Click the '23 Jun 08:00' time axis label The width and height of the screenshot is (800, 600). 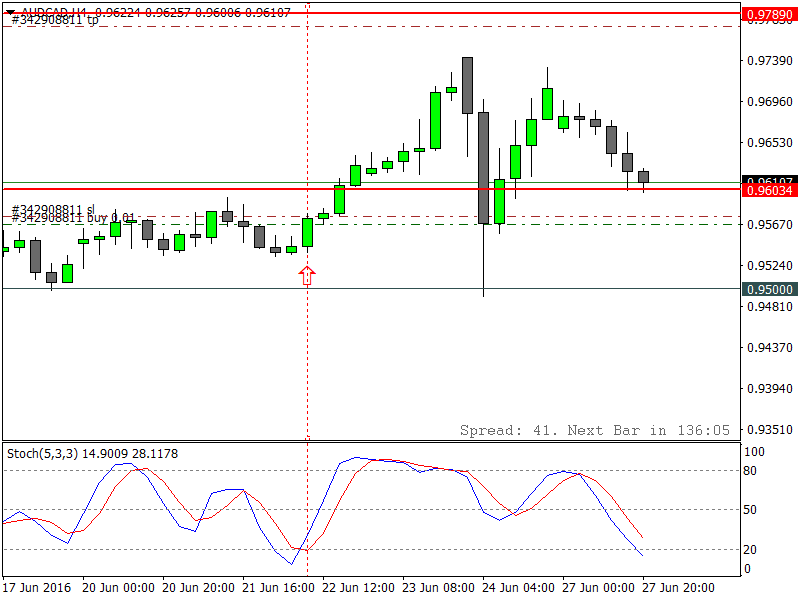click(439, 588)
